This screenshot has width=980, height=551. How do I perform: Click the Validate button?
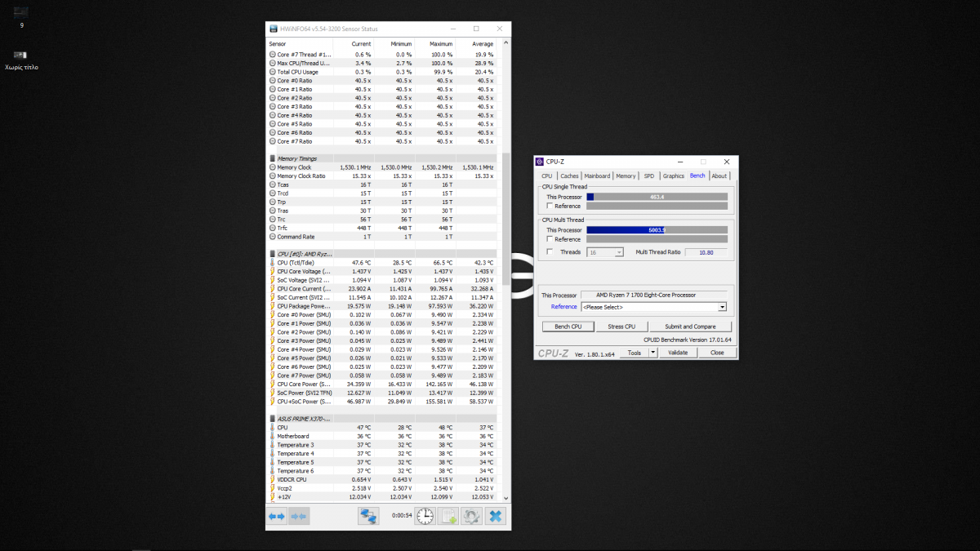678,353
